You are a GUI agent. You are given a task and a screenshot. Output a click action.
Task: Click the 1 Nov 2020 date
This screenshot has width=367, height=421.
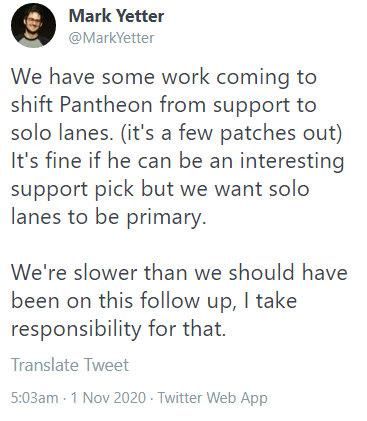click(x=109, y=398)
